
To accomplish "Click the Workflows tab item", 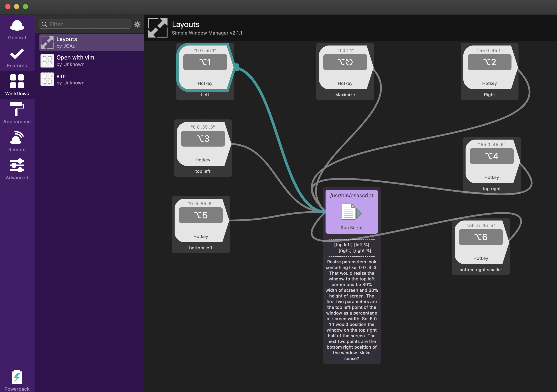I will pyautogui.click(x=17, y=85).
